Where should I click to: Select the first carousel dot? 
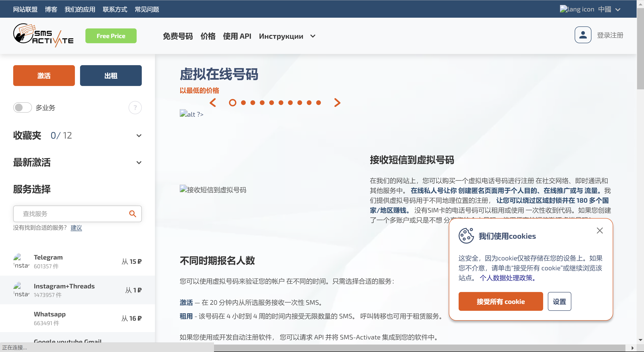(x=233, y=103)
